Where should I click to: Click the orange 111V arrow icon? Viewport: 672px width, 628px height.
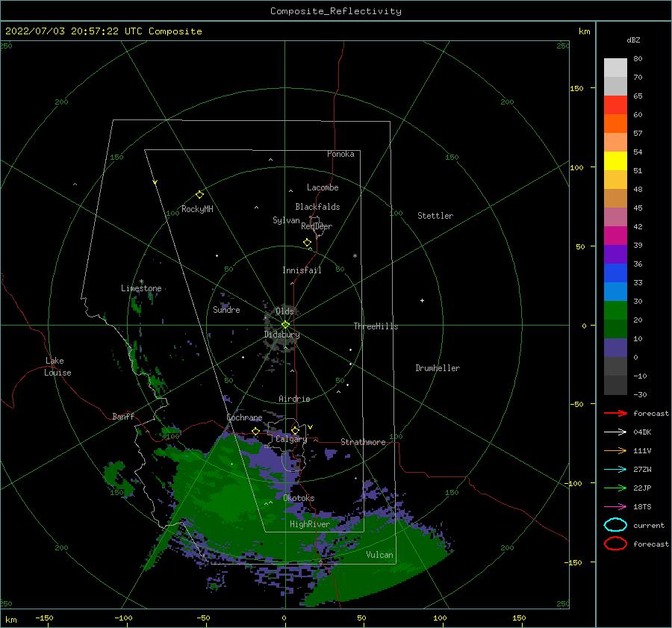point(615,450)
